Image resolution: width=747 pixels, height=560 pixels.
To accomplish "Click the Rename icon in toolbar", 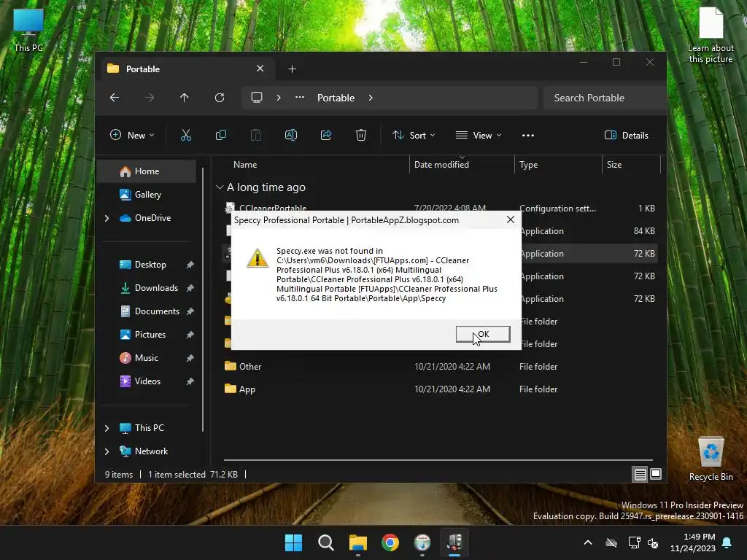I will click(291, 135).
